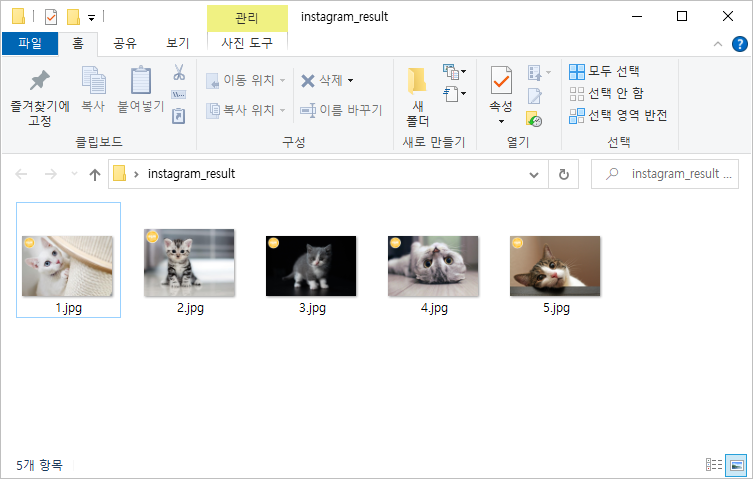Click 선택 영역 반전 (Invert selection)
This screenshot has height=479, width=753.
pos(619,115)
